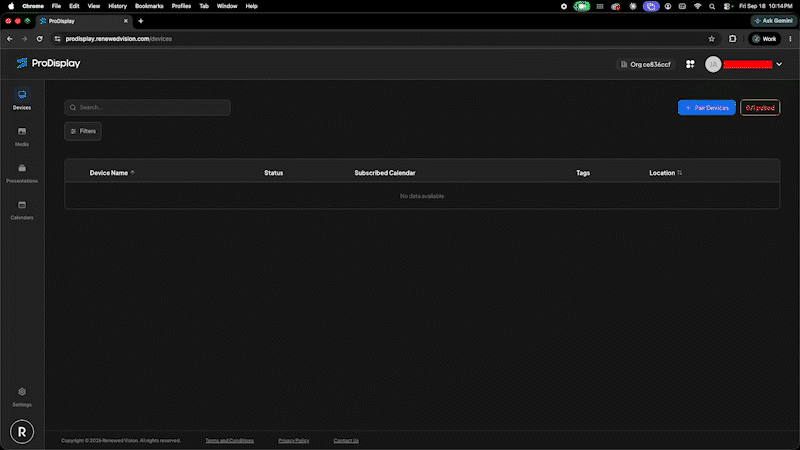
Task: Open Wi-Fi status in menu bar
Action: (697, 6)
